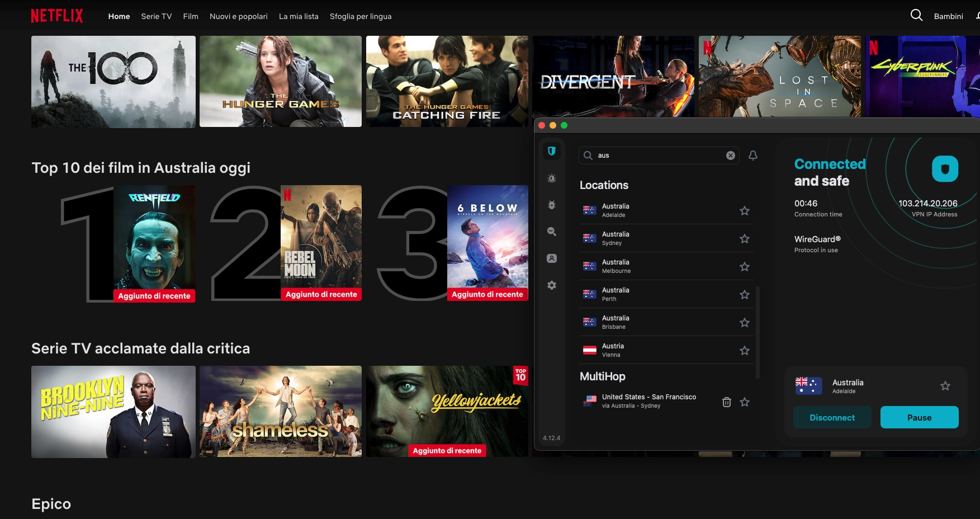Open the Surfshark notifications bell
980x519 pixels.
pos(753,155)
